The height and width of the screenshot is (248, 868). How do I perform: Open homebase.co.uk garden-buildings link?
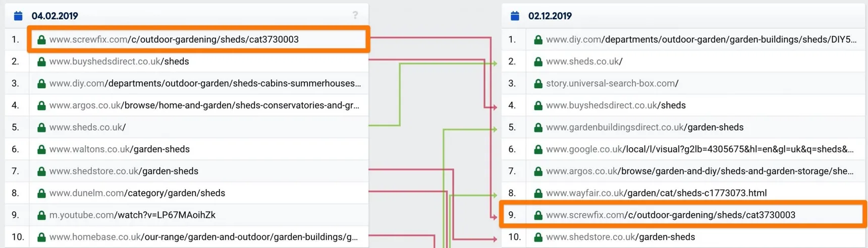click(204, 237)
